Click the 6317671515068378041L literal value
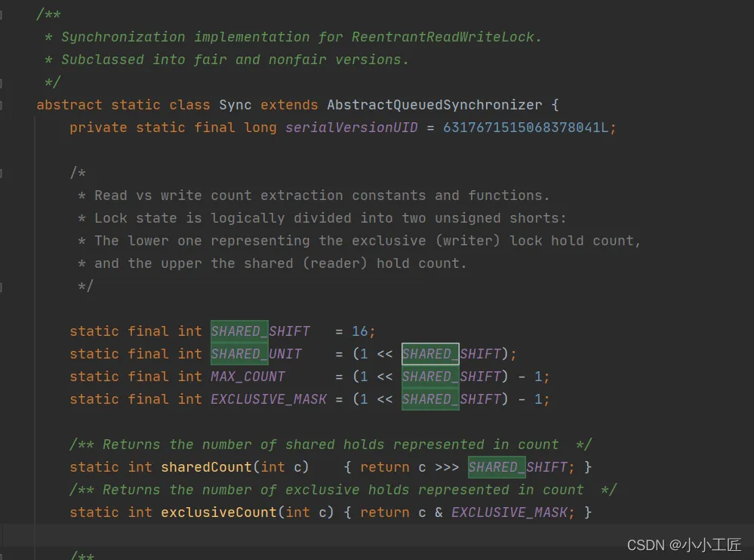The image size is (754, 560). [x=525, y=128]
